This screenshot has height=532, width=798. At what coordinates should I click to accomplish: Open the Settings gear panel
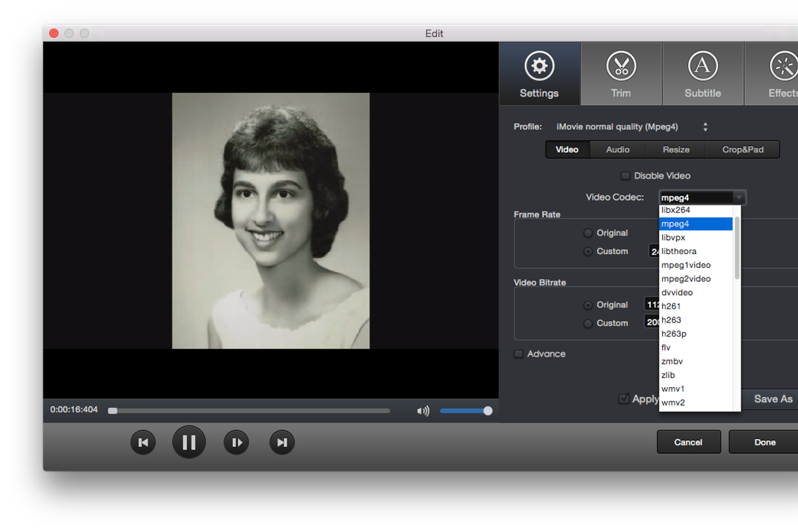(539, 74)
